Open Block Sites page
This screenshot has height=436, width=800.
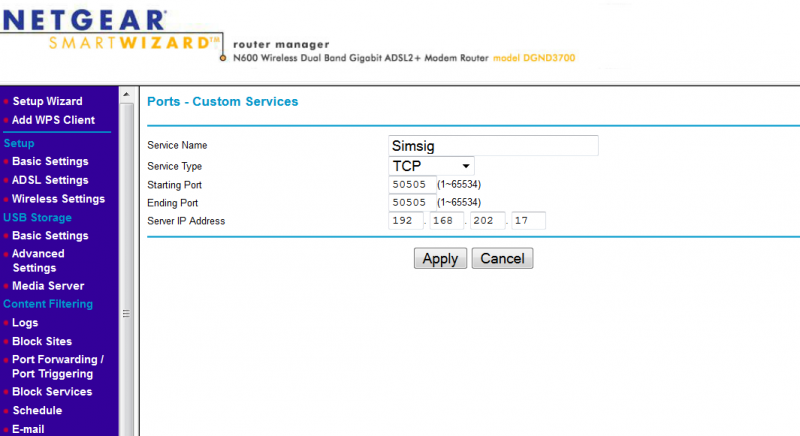(42, 341)
